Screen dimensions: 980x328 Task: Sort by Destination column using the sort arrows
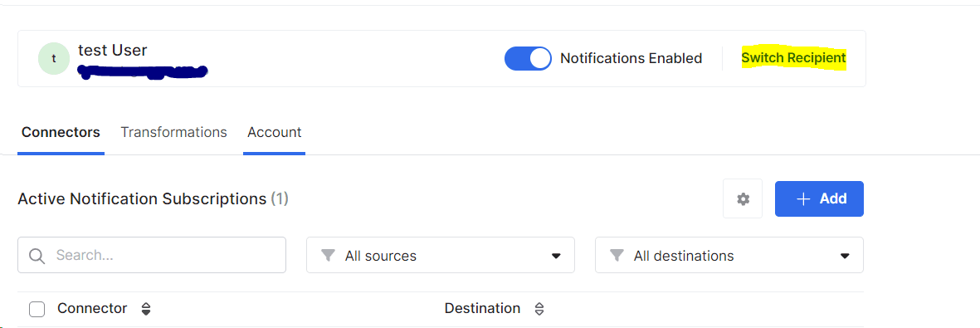[x=539, y=309]
